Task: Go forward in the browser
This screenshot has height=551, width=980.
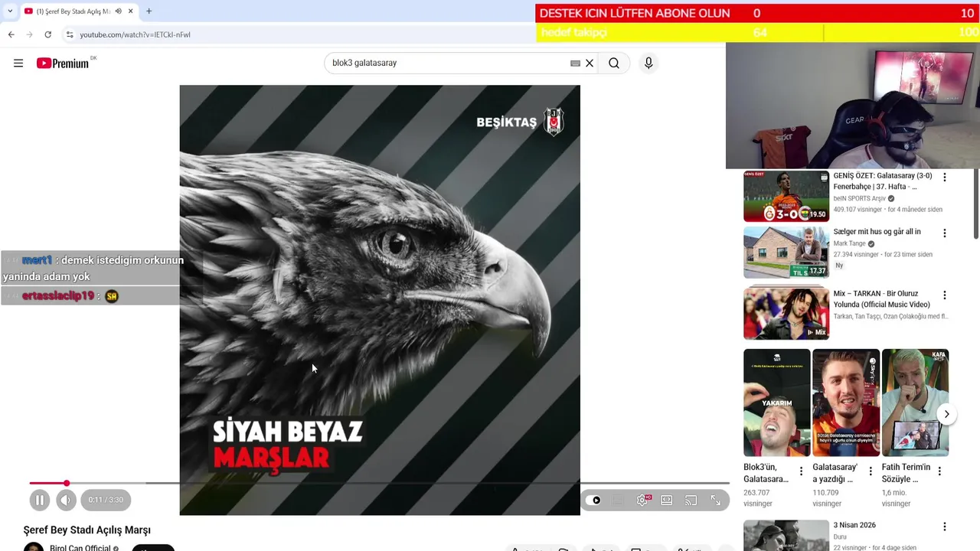Action: (x=30, y=34)
